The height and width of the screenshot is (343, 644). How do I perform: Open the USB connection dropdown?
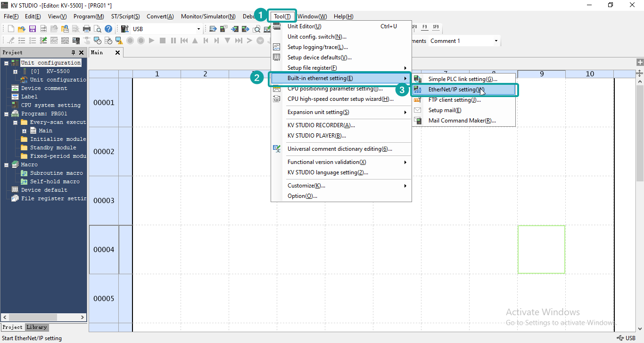click(x=161, y=29)
